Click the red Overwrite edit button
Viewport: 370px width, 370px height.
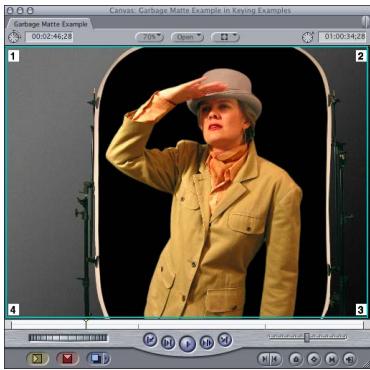tap(68, 359)
